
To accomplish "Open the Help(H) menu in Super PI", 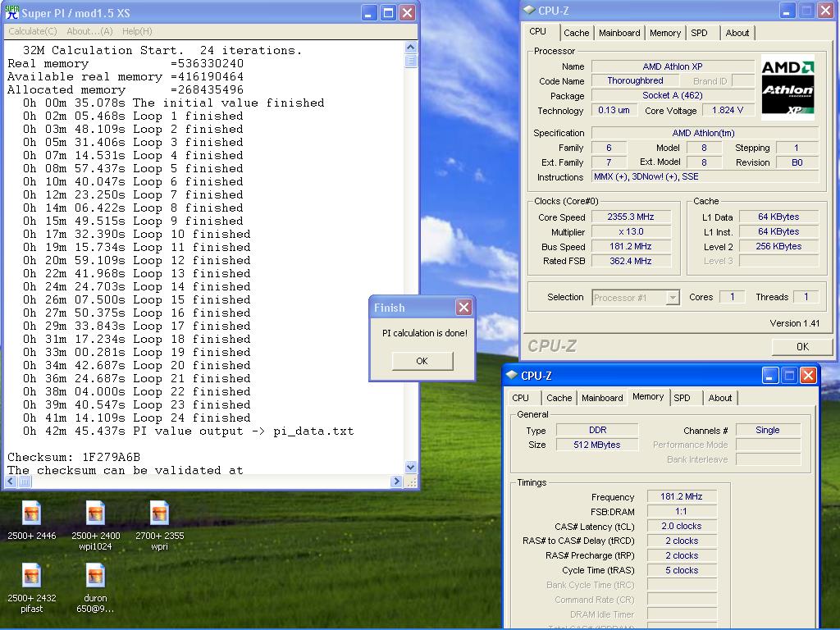I will (x=137, y=31).
